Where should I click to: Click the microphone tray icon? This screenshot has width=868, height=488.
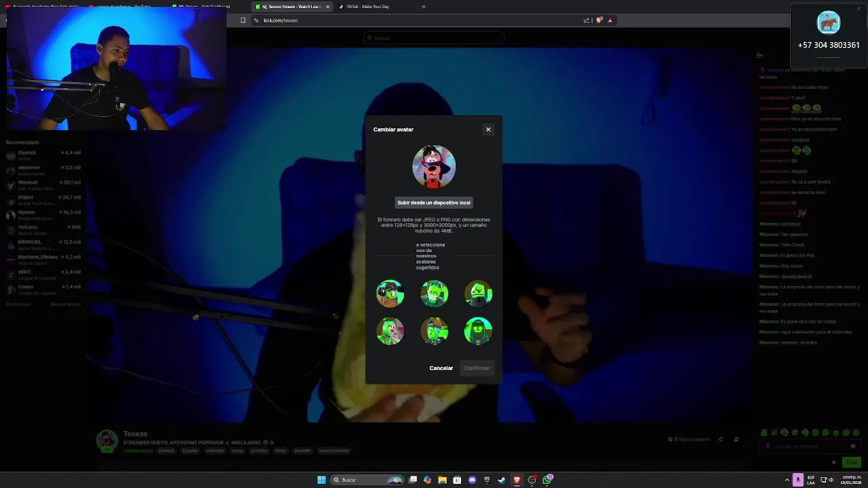[798, 480]
